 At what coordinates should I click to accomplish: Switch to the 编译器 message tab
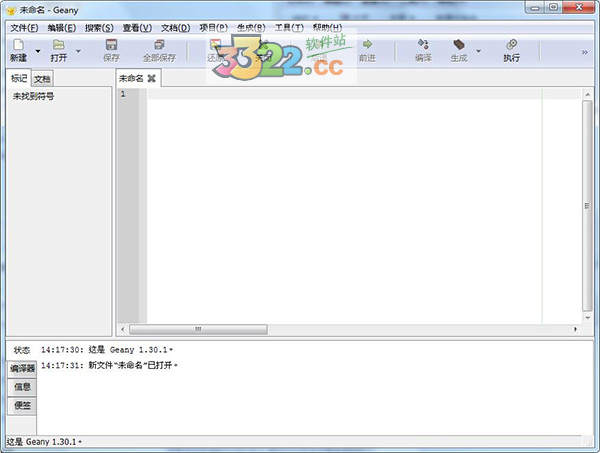click(x=22, y=368)
